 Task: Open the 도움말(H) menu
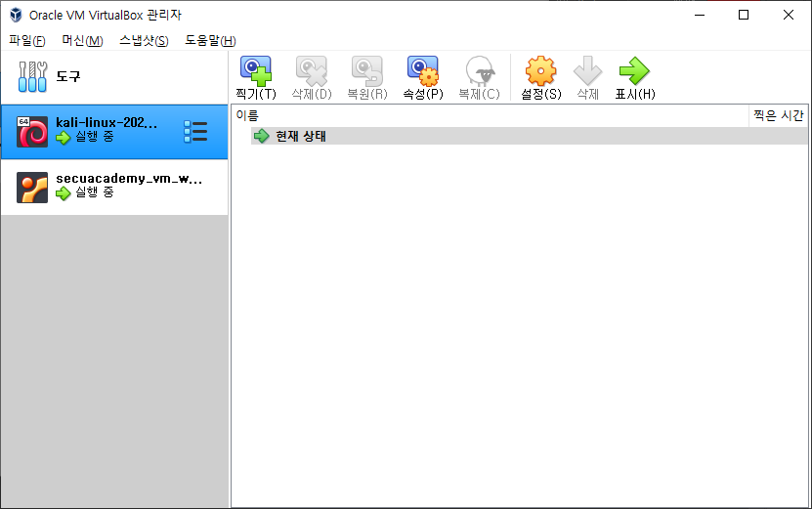(210, 40)
